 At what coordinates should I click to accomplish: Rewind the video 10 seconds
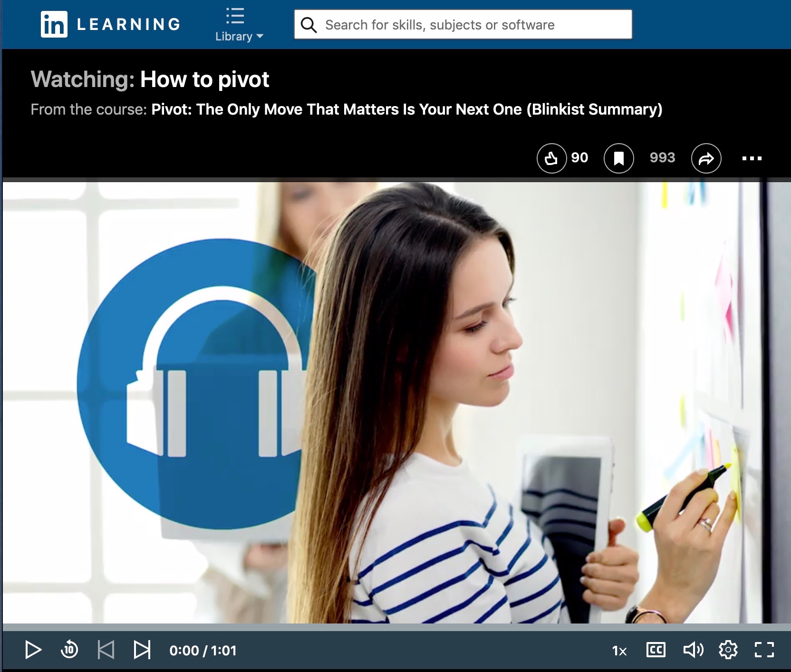69,650
